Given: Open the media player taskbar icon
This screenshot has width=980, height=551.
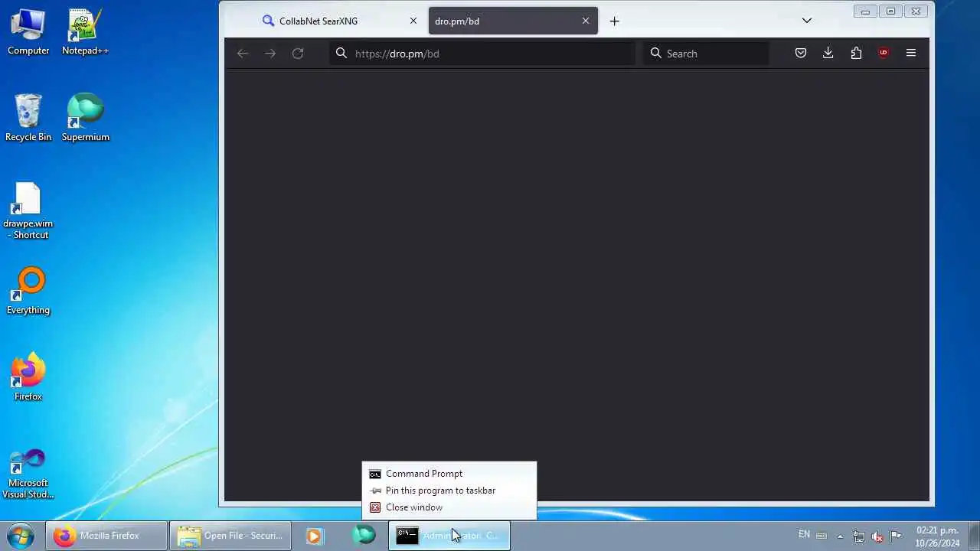Looking at the screenshot, I should (x=314, y=536).
